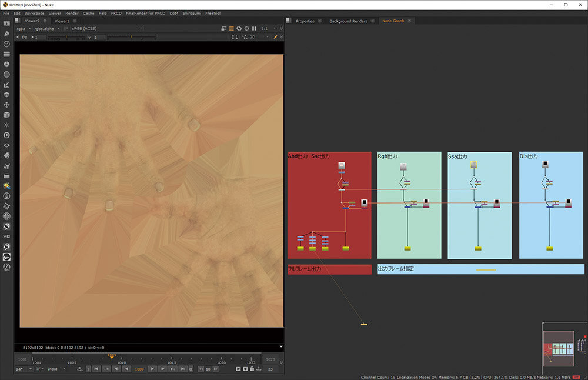Toggle the record circle button in timeline
The height and width of the screenshot is (380, 588).
(x=191, y=369)
